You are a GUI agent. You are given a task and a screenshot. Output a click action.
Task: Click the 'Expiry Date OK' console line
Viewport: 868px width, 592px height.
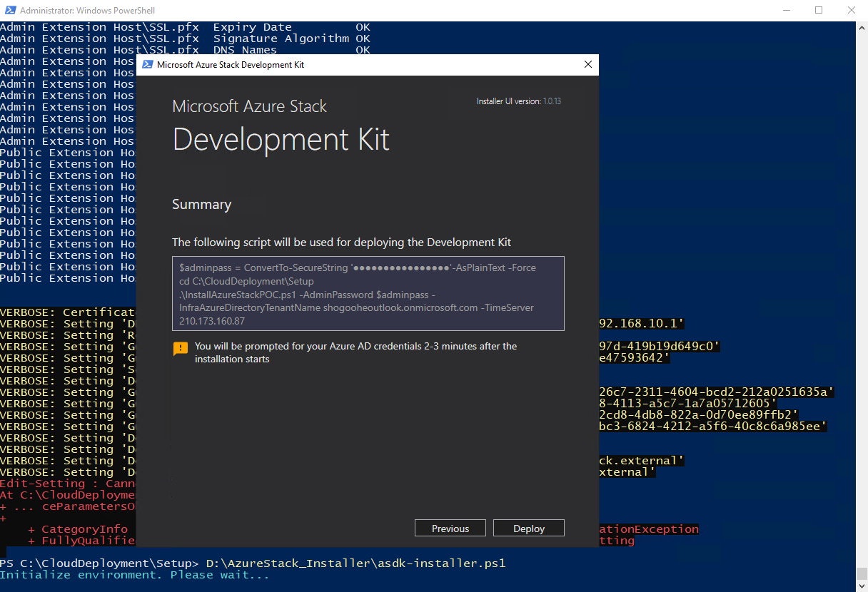point(186,27)
